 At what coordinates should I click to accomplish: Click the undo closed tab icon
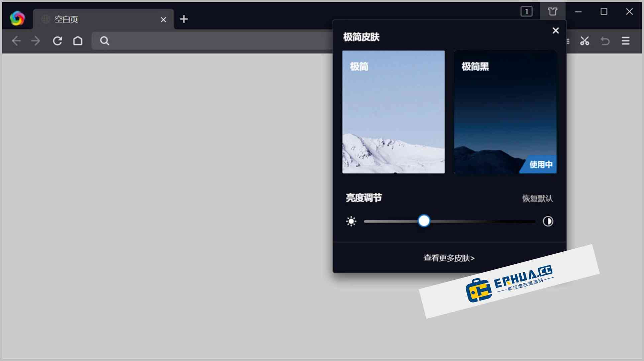click(605, 41)
